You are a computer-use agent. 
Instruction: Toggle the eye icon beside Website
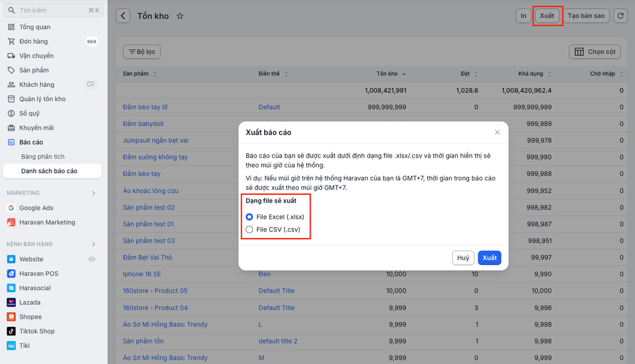[92, 259]
